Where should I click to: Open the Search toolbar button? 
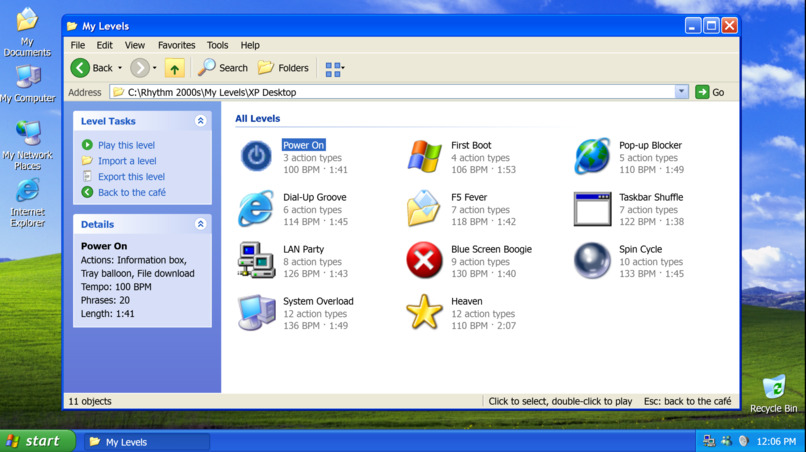pyautogui.click(x=223, y=68)
